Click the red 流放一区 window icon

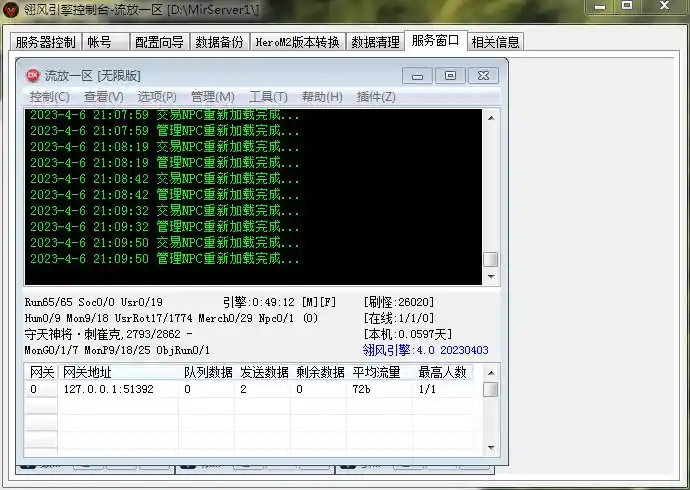33,75
